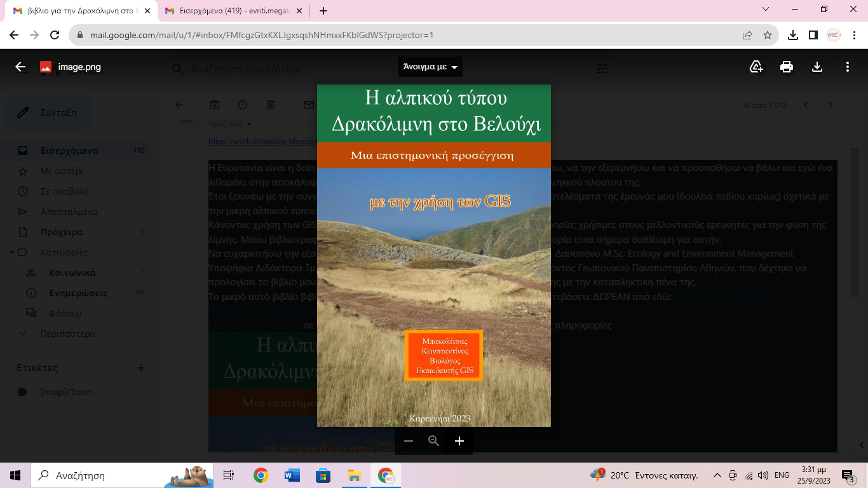Reset zoom using the magnifier icon
Image resolution: width=868 pixels, height=488 pixels.
[434, 441]
